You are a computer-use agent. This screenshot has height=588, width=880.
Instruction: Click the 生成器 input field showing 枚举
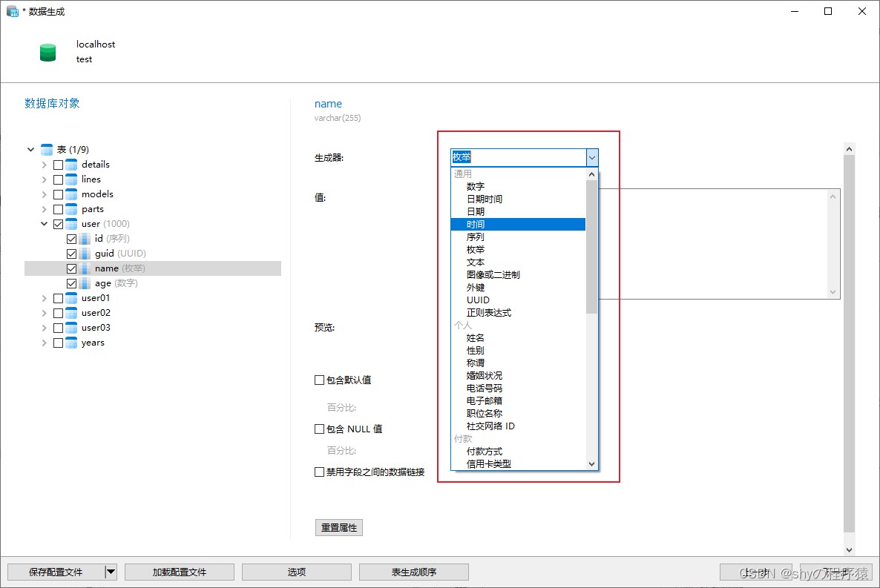point(519,158)
